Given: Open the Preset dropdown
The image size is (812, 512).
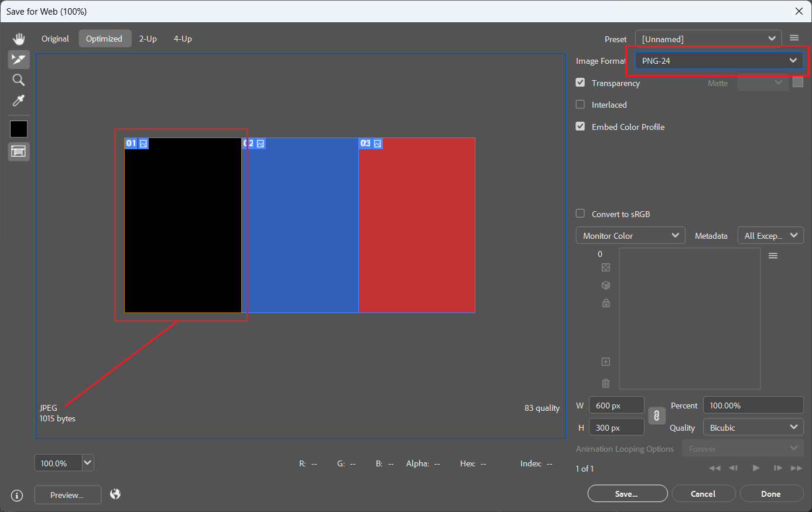Looking at the screenshot, I should click(708, 39).
